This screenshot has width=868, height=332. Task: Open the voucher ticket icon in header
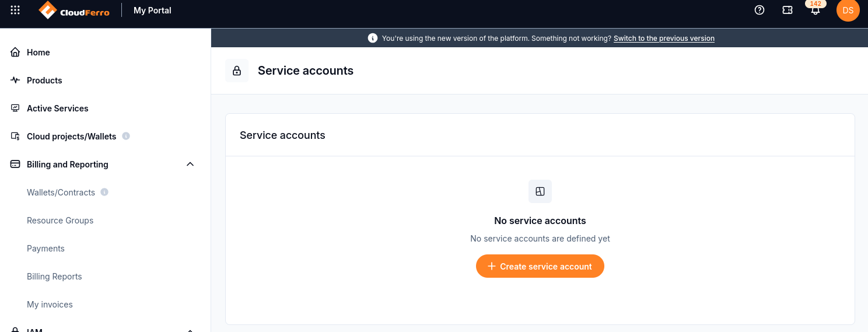pyautogui.click(x=787, y=10)
